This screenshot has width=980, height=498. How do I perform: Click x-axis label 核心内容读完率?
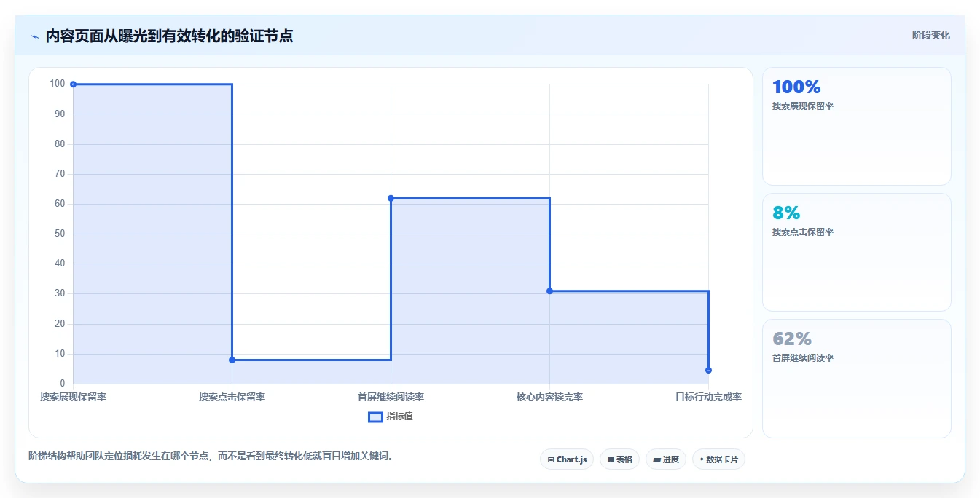pos(549,398)
